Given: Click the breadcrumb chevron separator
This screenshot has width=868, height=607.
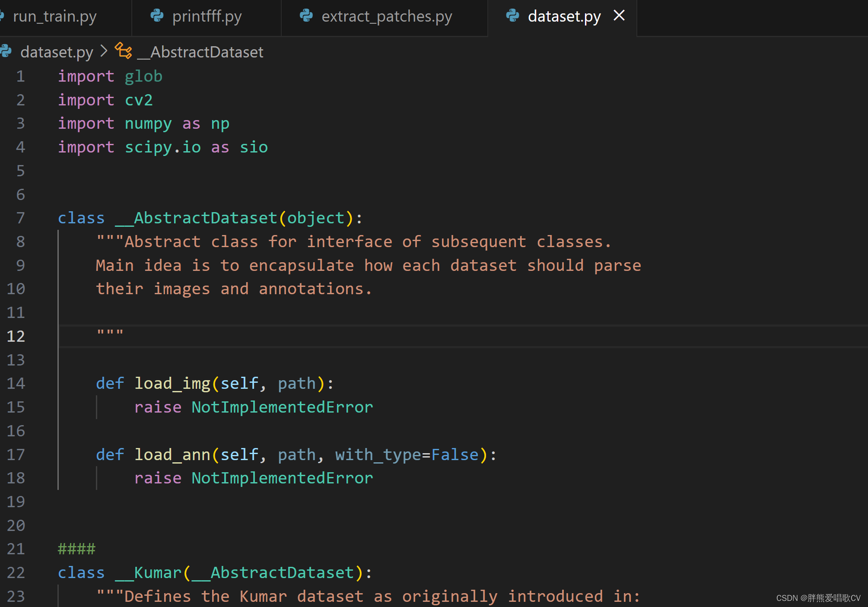Looking at the screenshot, I should pyautogui.click(x=104, y=51).
